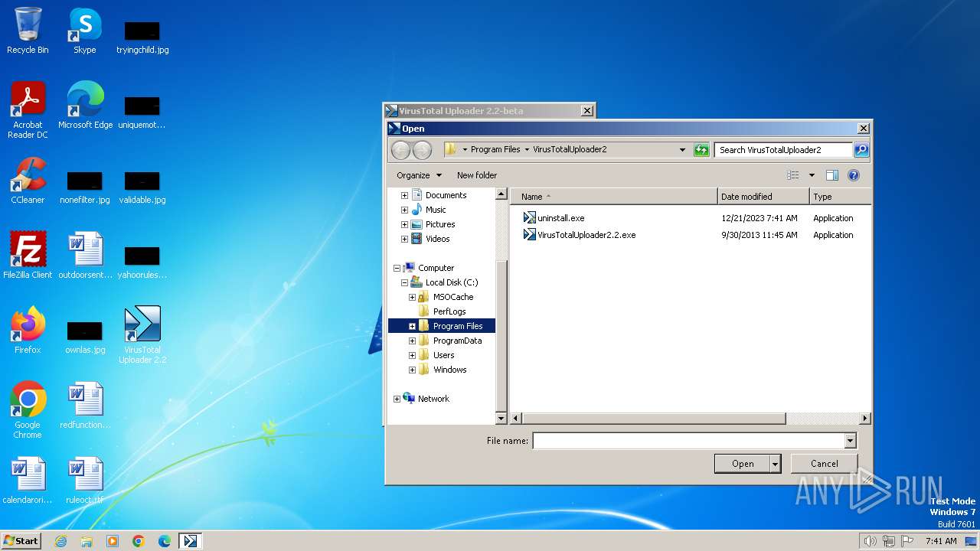Open the address bar history dropdown
The image size is (980, 551).
pyautogui.click(x=682, y=150)
